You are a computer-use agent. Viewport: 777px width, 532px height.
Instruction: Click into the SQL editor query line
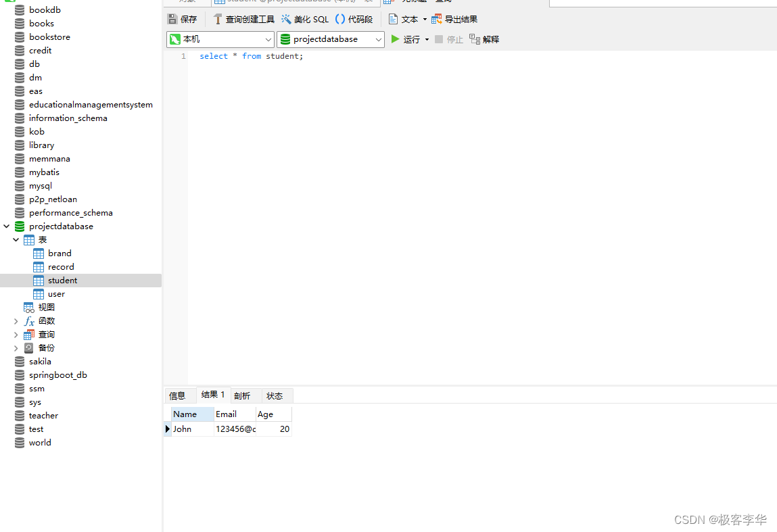coord(252,57)
